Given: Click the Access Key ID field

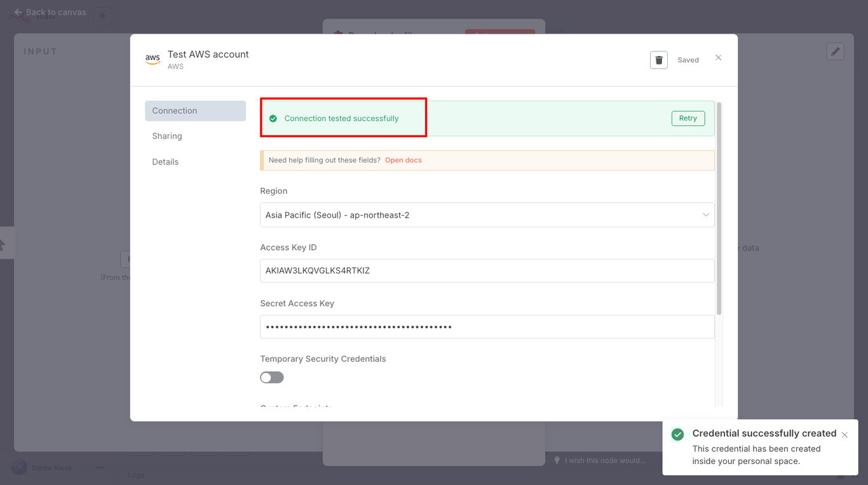Looking at the screenshot, I should pos(487,270).
